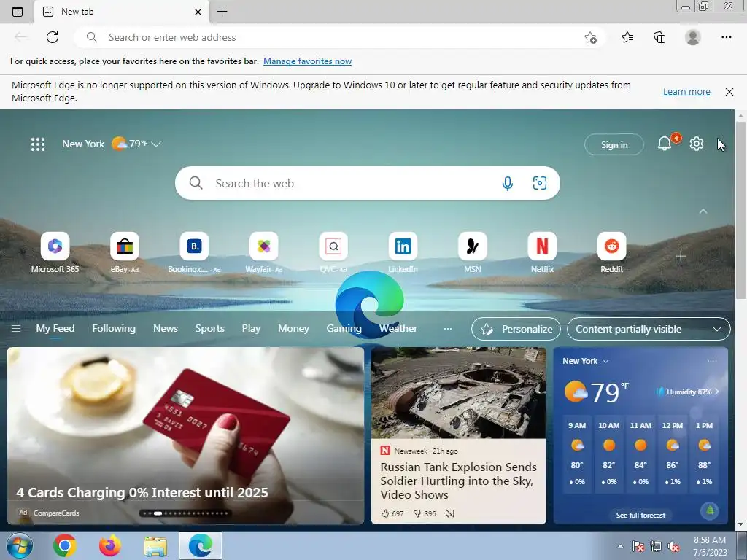Launch Firefox from the taskbar

(109, 545)
